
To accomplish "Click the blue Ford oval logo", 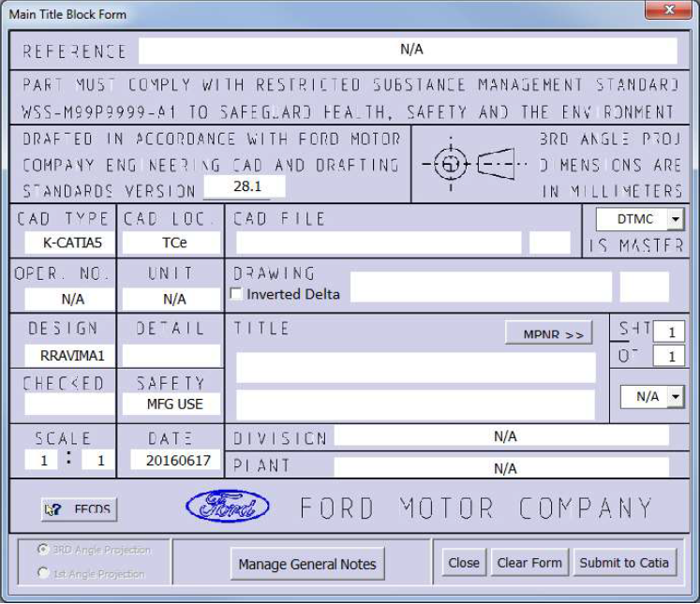I will 227,507.
